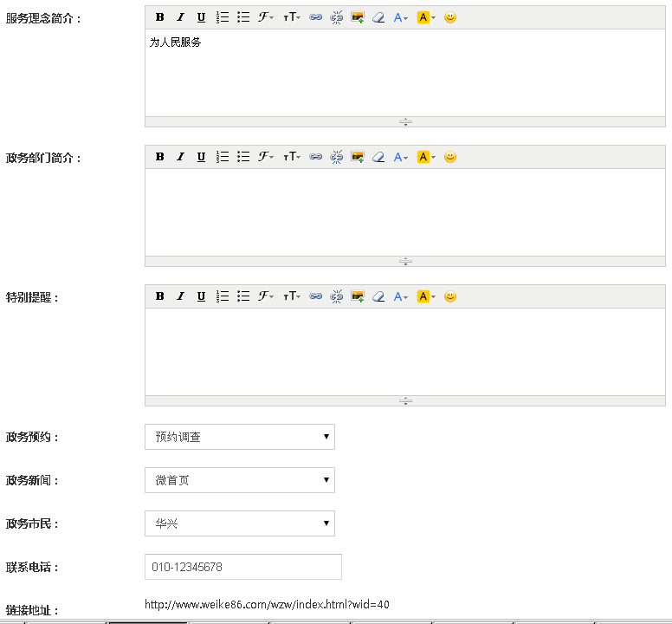This screenshot has height=624, width=672.
Task: Open the 政务预约 dropdown showing 预约调查
Action: [240, 437]
